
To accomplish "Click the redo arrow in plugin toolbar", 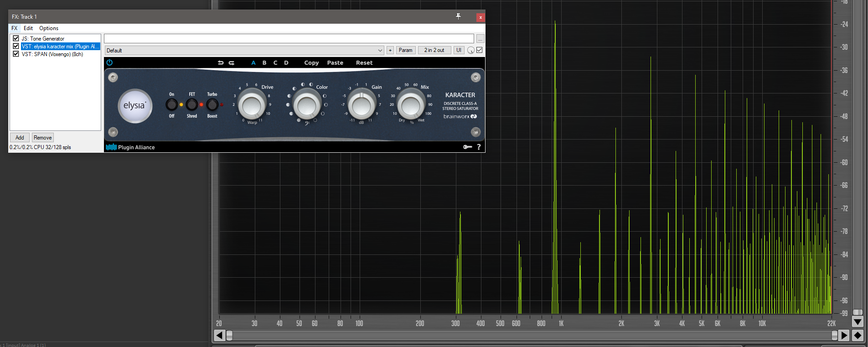I will (232, 63).
